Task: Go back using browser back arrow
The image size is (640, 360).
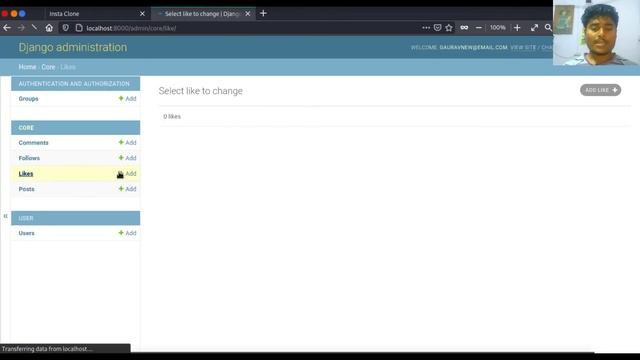Action: point(7,28)
